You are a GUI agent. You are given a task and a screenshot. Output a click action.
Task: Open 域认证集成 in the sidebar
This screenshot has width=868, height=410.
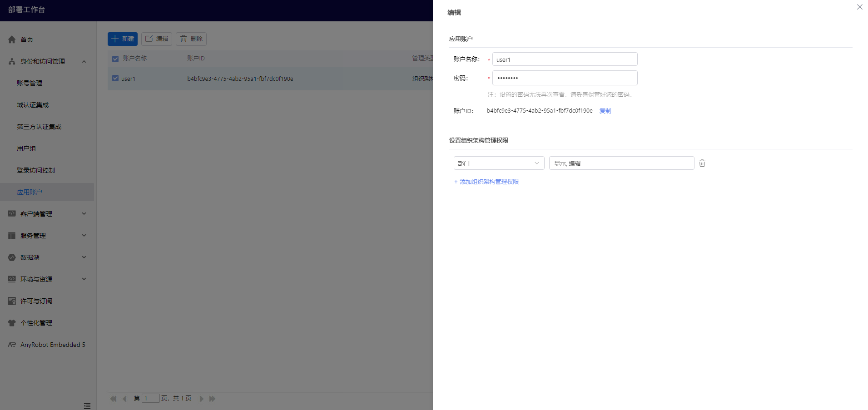coord(33,105)
